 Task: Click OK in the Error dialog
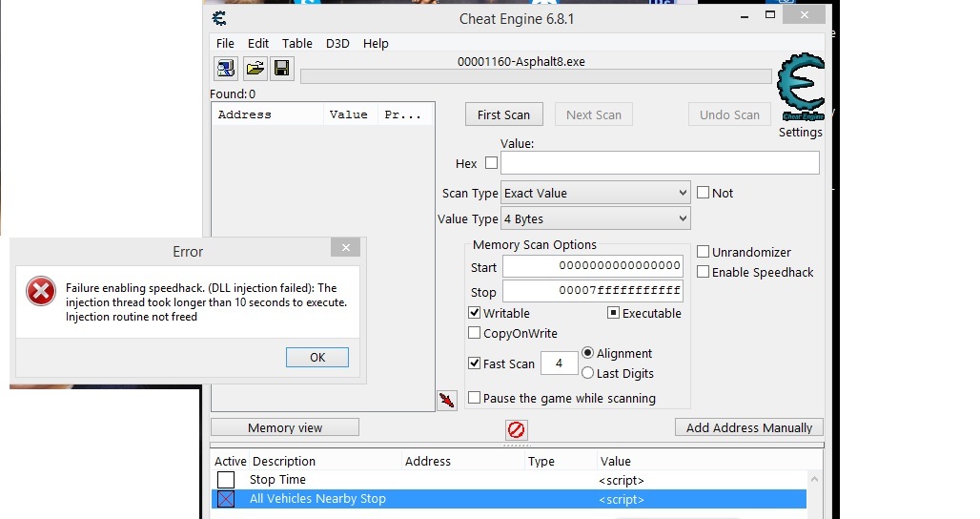click(317, 357)
